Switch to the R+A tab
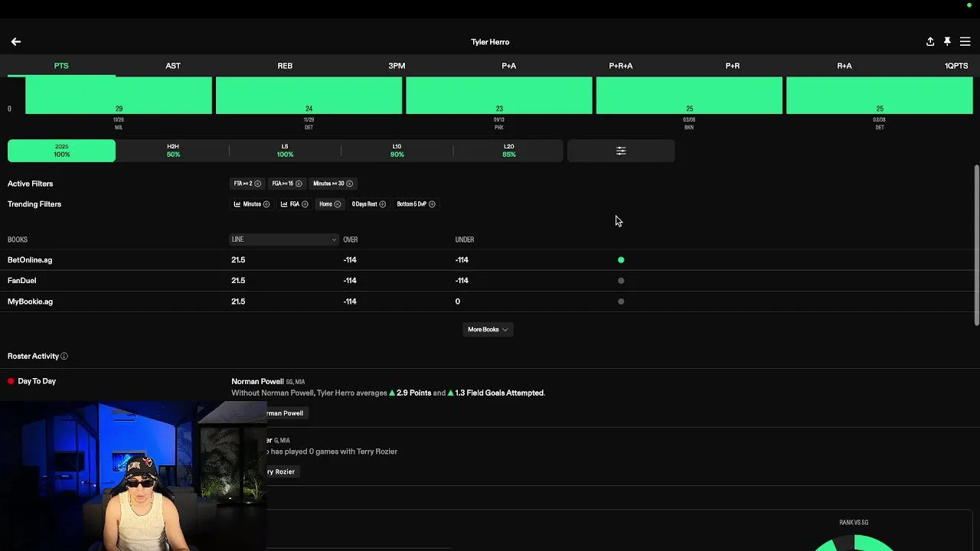Image resolution: width=980 pixels, height=551 pixels. click(844, 66)
